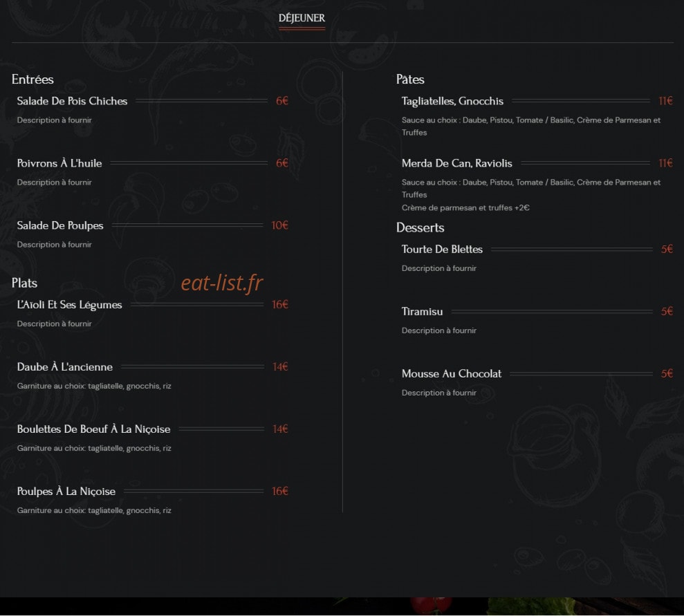Image resolution: width=684 pixels, height=616 pixels.
Task: Click the 10€ price of Salade De Poulpes
Action: [279, 225]
